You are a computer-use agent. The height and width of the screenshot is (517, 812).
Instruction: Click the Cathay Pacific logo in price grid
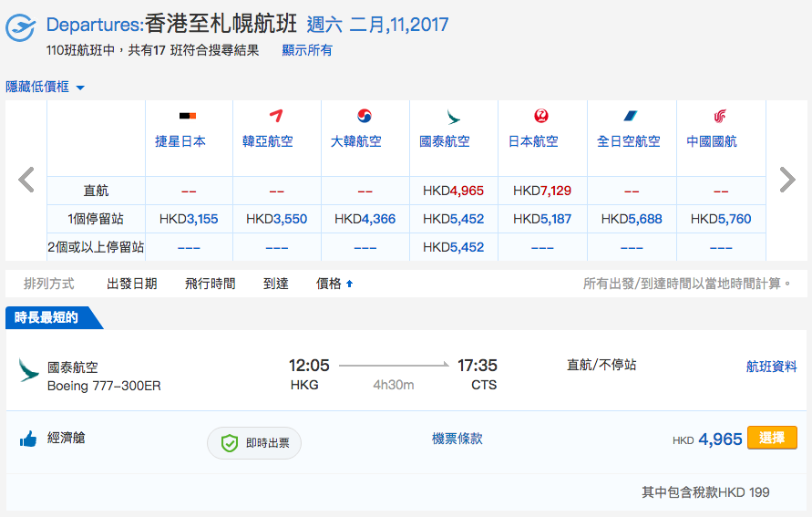[x=454, y=117]
